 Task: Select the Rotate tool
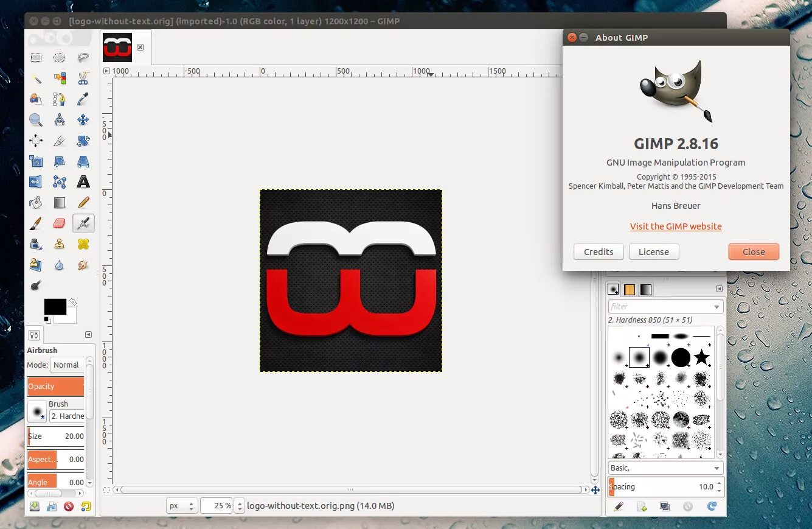point(83,141)
